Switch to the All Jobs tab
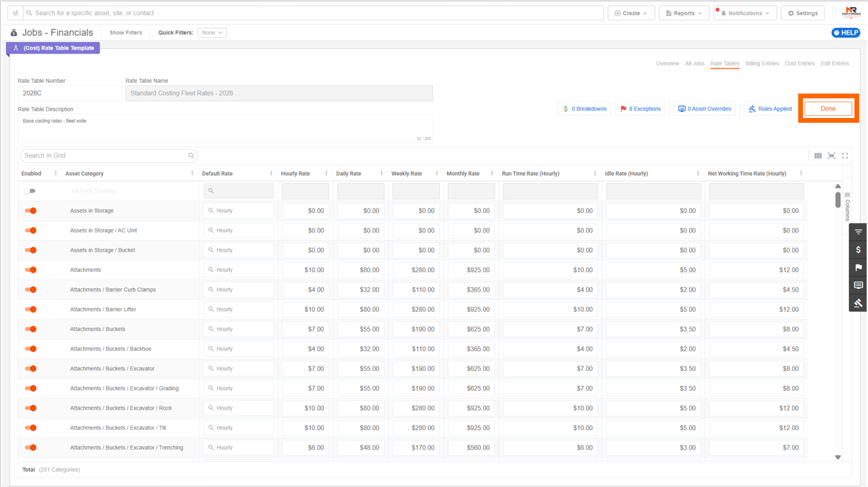 pyautogui.click(x=695, y=64)
